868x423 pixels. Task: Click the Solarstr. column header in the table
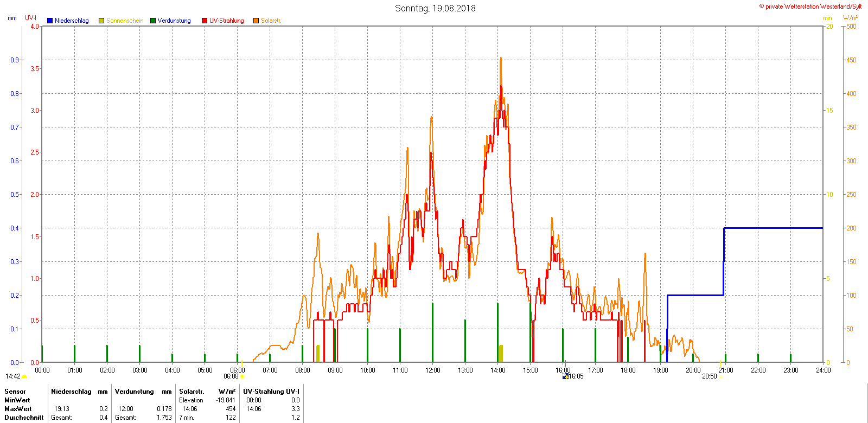click(x=192, y=392)
